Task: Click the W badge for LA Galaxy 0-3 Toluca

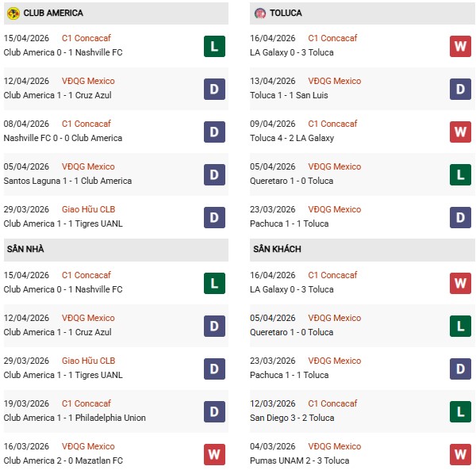Action: pos(460,46)
